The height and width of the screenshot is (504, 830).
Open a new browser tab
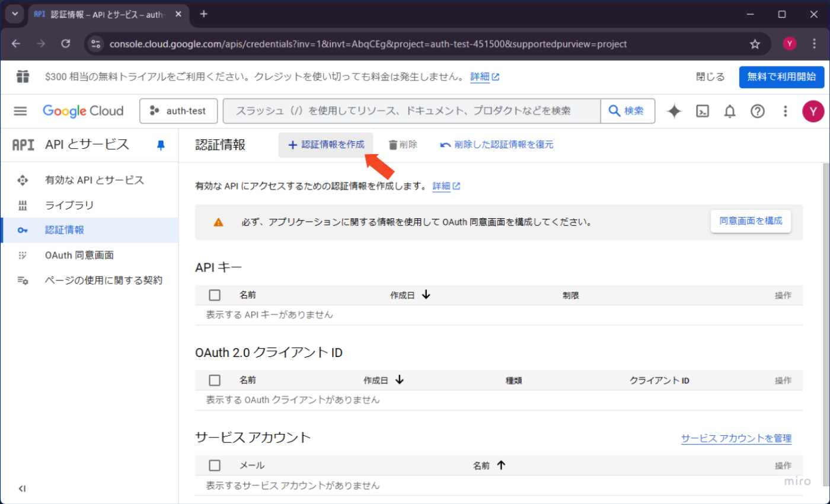tap(204, 14)
